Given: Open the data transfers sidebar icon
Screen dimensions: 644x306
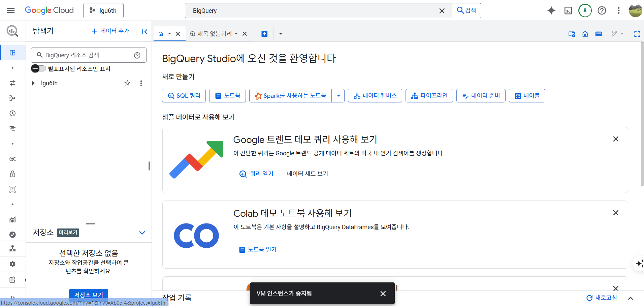Looking at the screenshot, I should [12, 83].
